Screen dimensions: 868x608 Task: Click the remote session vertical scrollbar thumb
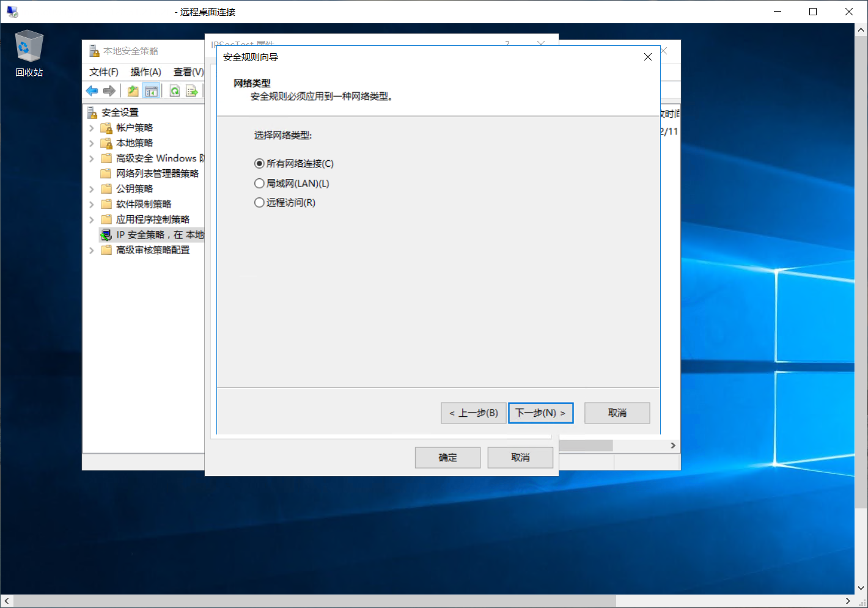point(861,272)
